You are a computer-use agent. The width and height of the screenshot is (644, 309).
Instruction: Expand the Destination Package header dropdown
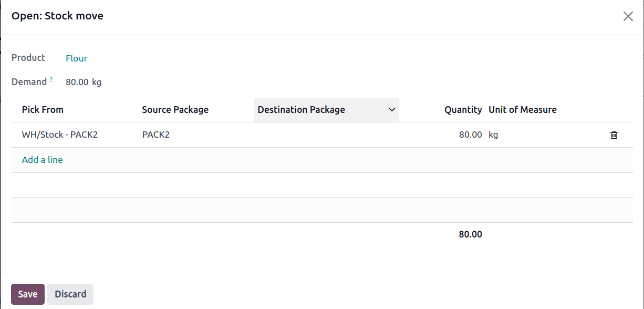pyautogui.click(x=391, y=110)
